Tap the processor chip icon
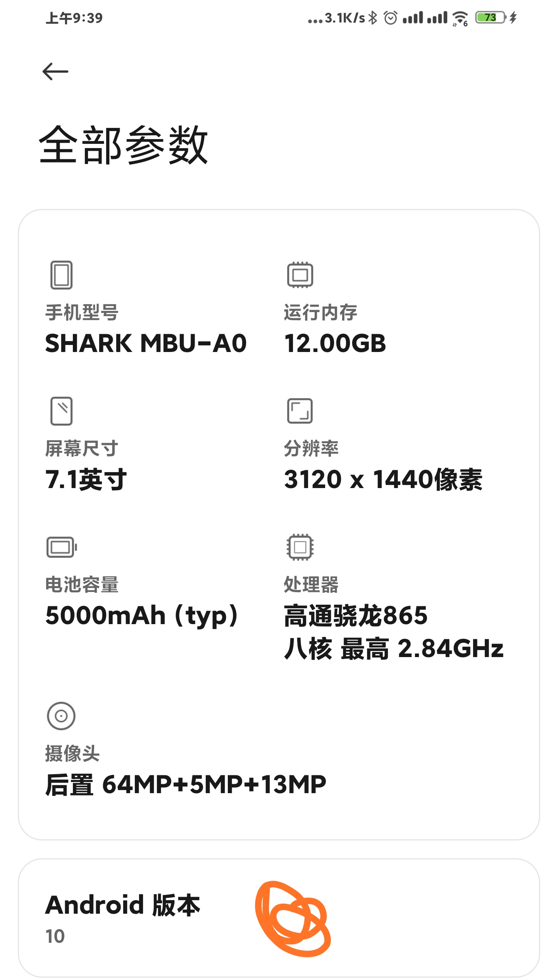Image resolution: width=558 pixels, height=980 pixels. [x=300, y=547]
